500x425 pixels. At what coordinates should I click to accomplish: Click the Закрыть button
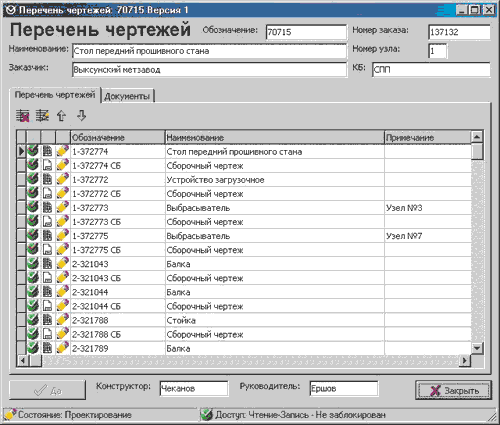coord(453,390)
